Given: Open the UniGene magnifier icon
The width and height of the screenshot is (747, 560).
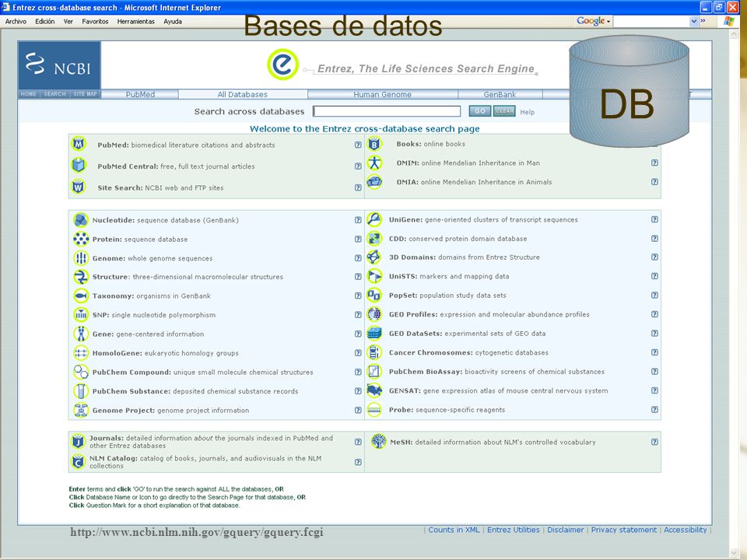Looking at the screenshot, I should point(374,219).
